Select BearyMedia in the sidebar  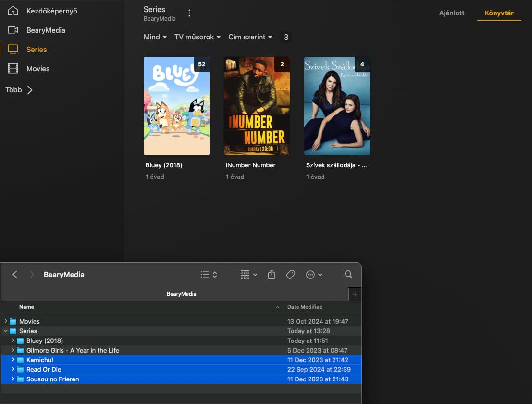tap(46, 30)
